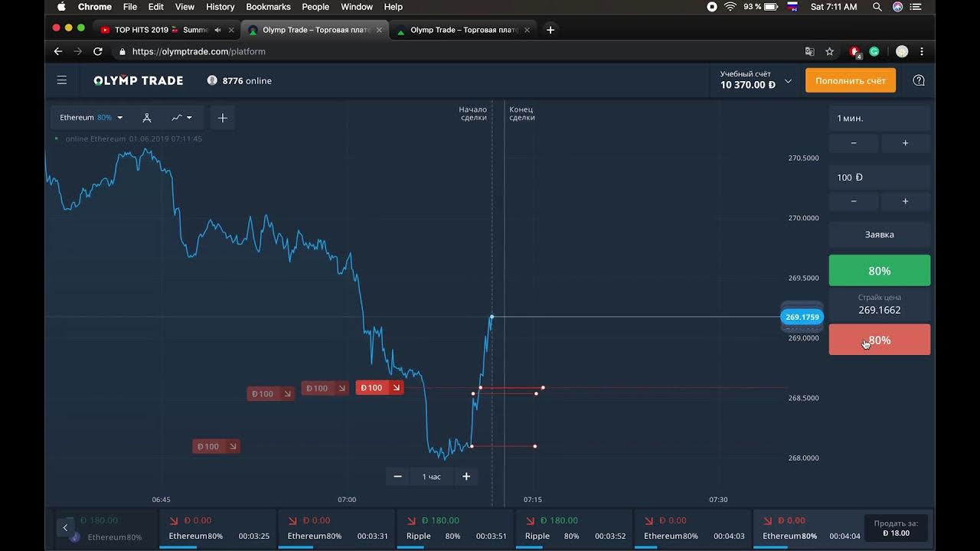
Task: Open the History menu
Action: [x=220, y=7]
